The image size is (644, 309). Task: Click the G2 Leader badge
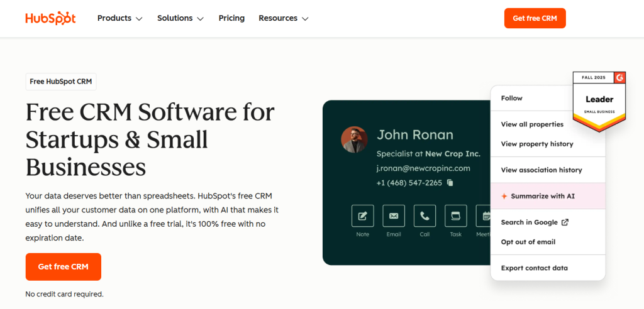click(599, 101)
